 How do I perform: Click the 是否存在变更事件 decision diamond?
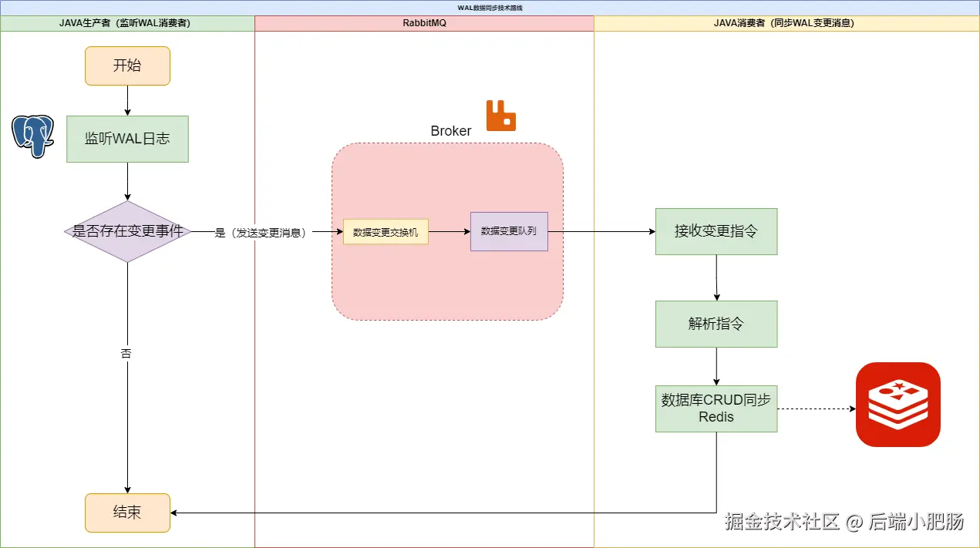[x=127, y=231]
